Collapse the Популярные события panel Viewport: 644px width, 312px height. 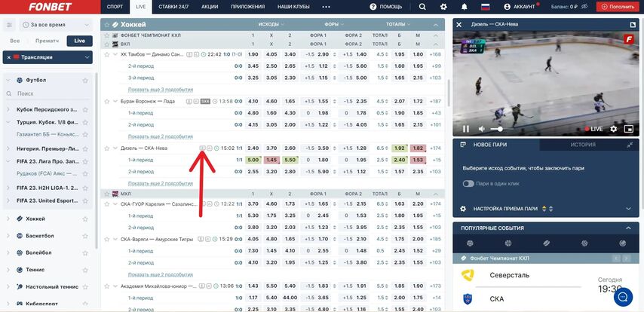tap(628, 228)
